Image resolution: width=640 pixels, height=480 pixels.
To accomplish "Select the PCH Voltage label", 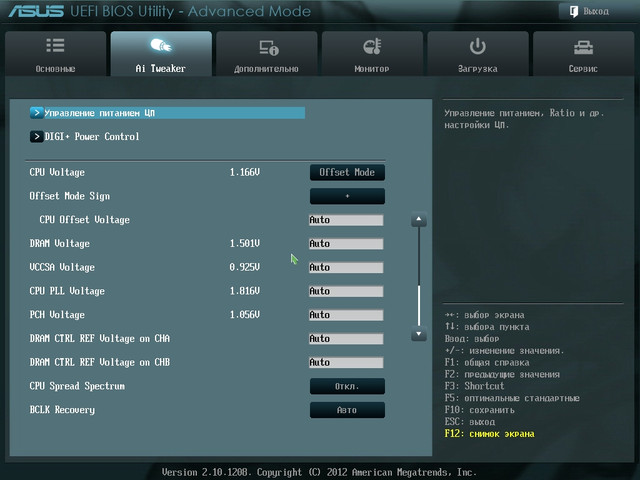I will point(57,314).
